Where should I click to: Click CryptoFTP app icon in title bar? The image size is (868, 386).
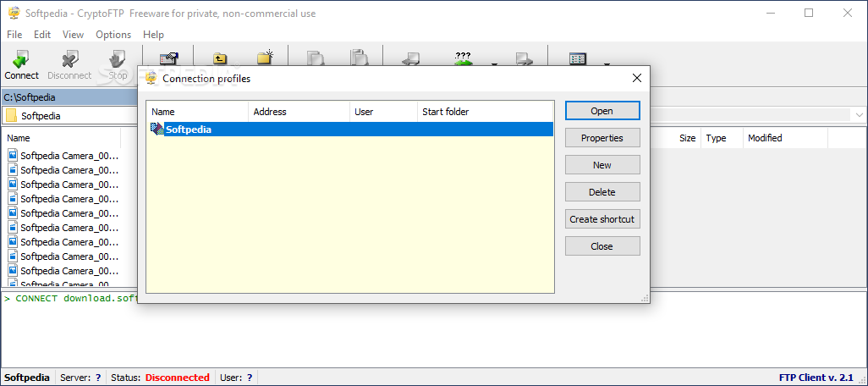pos(14,13)
